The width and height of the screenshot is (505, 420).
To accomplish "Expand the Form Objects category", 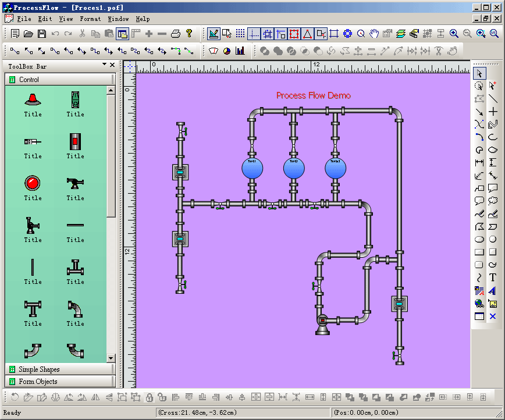I will click(x=60, y=382).
